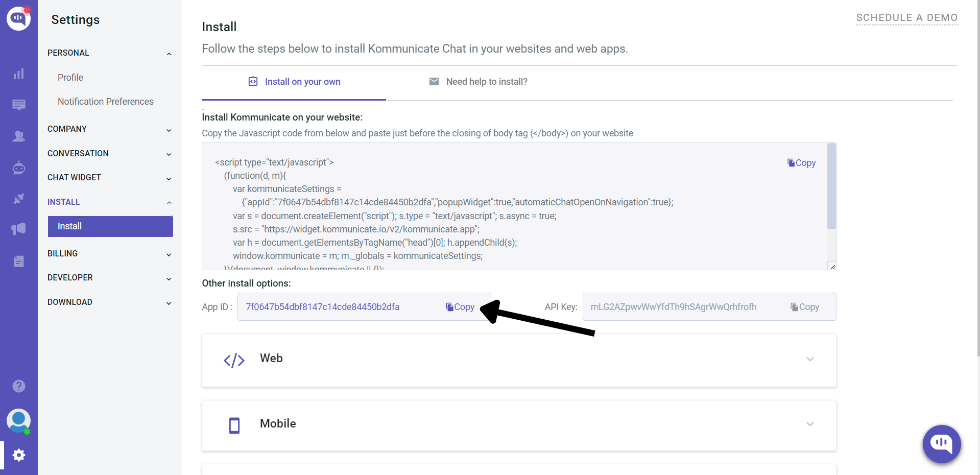This screenshot has height=475, width=980.
Task: Copy the App ID value
Action: click(x=460, y=307)
